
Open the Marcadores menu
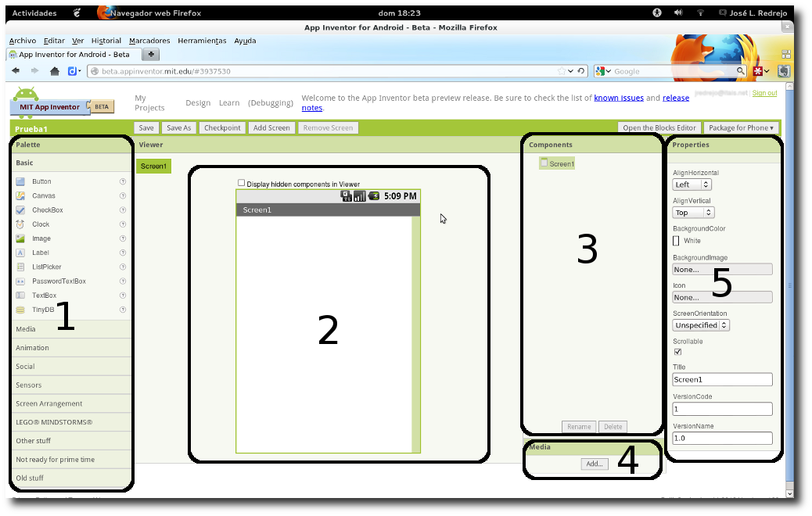(149, 41)
